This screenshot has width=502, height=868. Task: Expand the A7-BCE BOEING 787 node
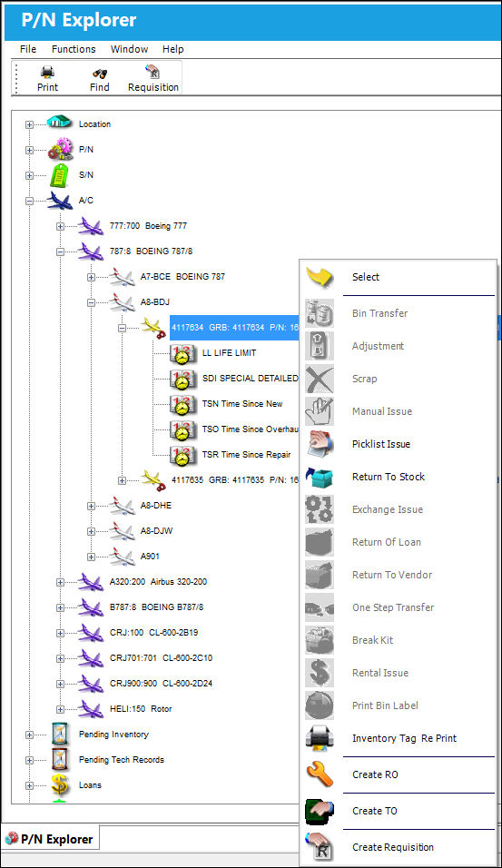coord(92,277)
